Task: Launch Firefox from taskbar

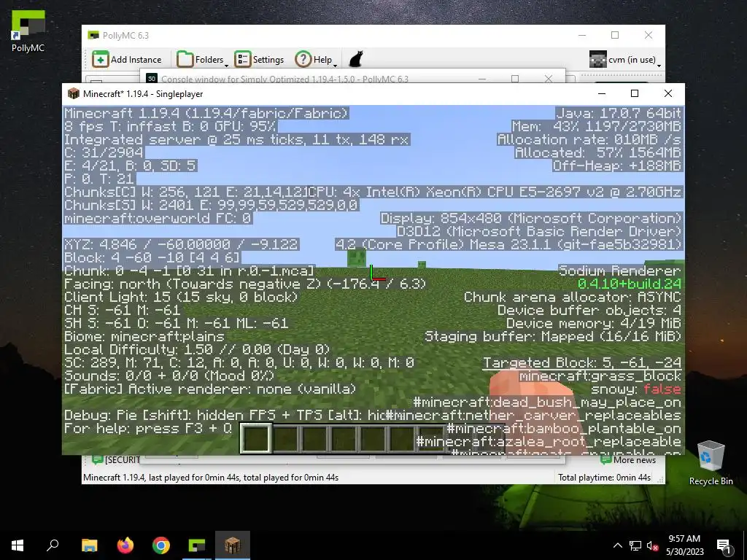Action: coord(125,545)
